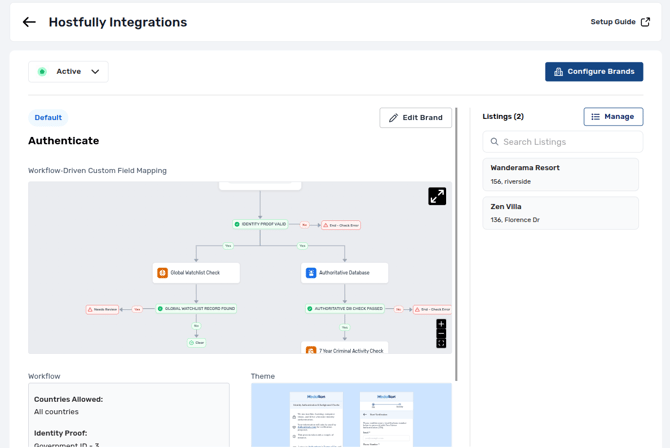Click the Global Watchlist Check node icon
Viewport: 670px width, 448px height.
(162, 273)
